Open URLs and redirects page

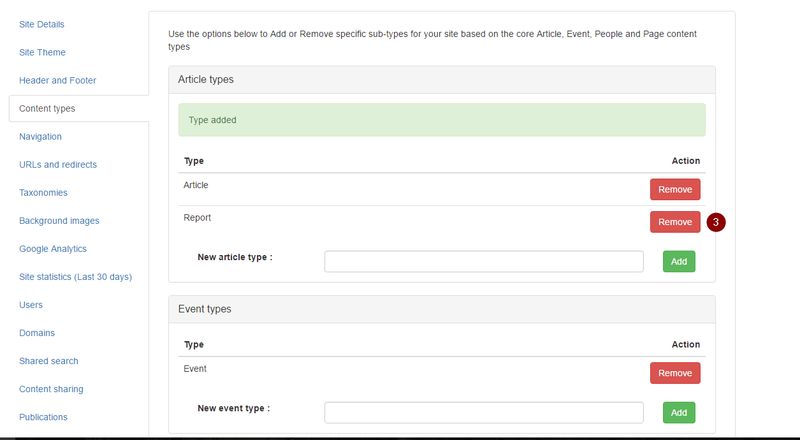pos(58,164)
